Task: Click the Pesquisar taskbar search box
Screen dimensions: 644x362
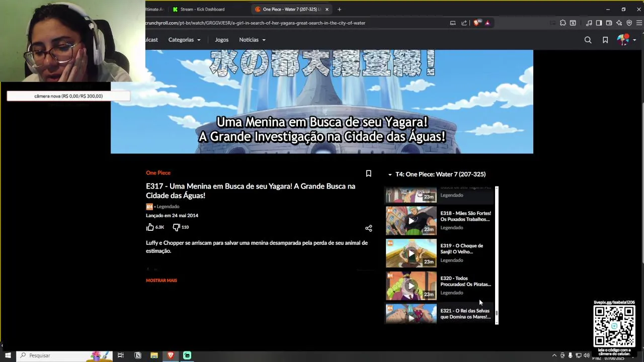Action: pyautogui.click(x=64, y=355)
